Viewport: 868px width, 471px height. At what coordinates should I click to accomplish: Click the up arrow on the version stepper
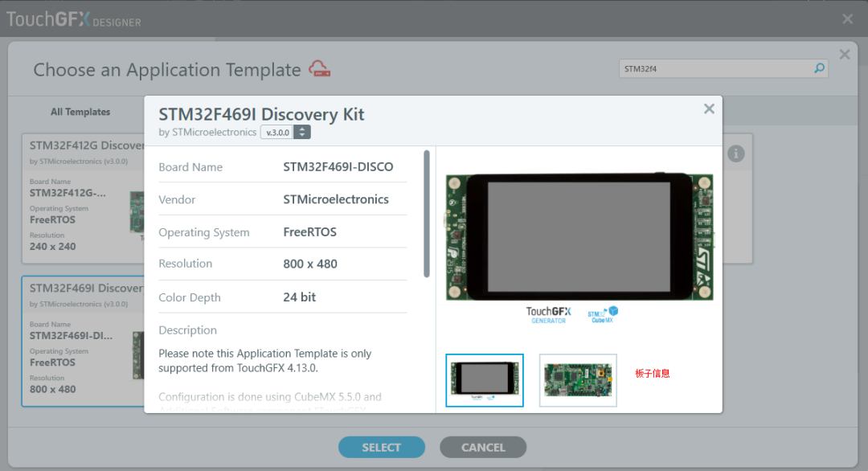(303, 128)
